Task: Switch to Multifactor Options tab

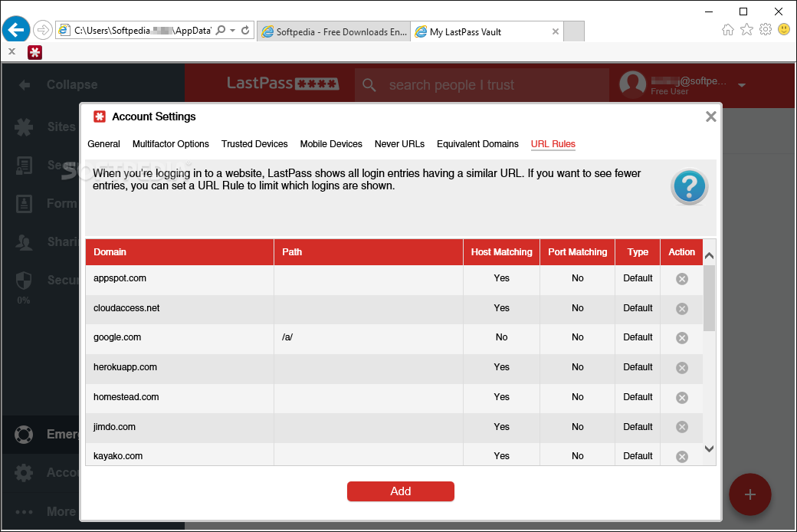Action: point(171,144)
